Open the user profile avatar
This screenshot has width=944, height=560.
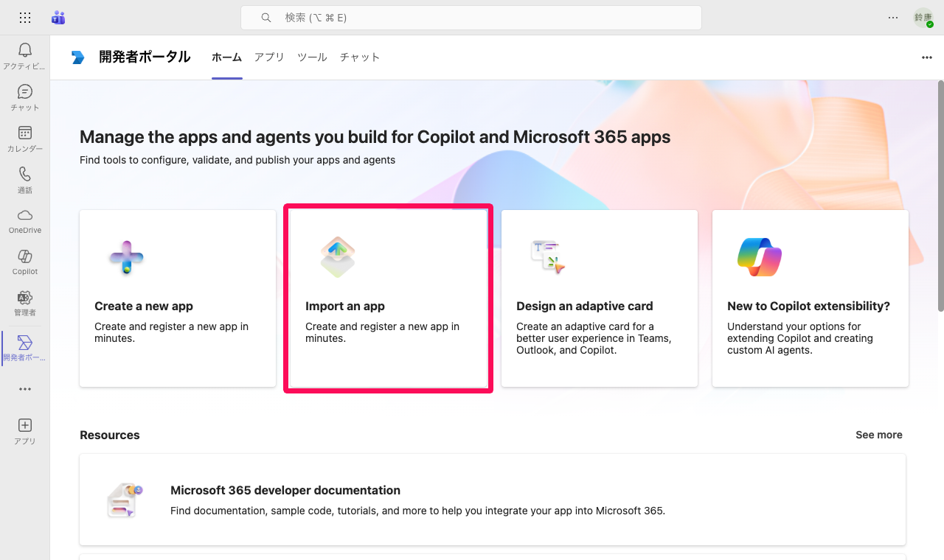[x=923, y=18]
